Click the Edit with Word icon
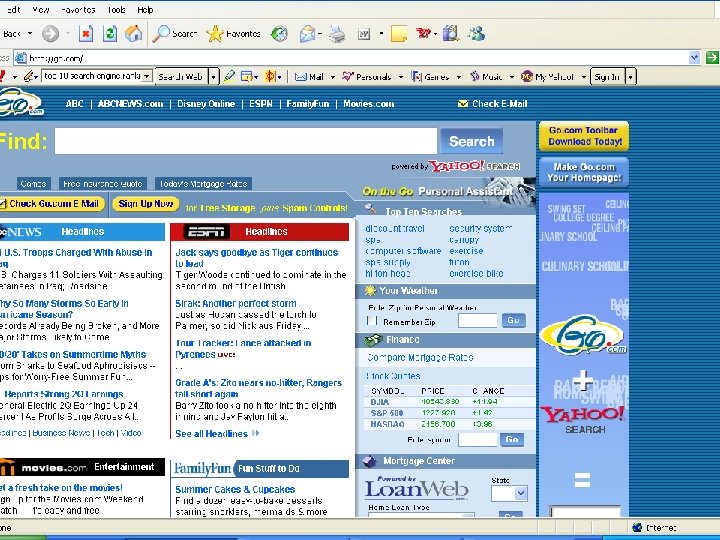 pos(364,34)
